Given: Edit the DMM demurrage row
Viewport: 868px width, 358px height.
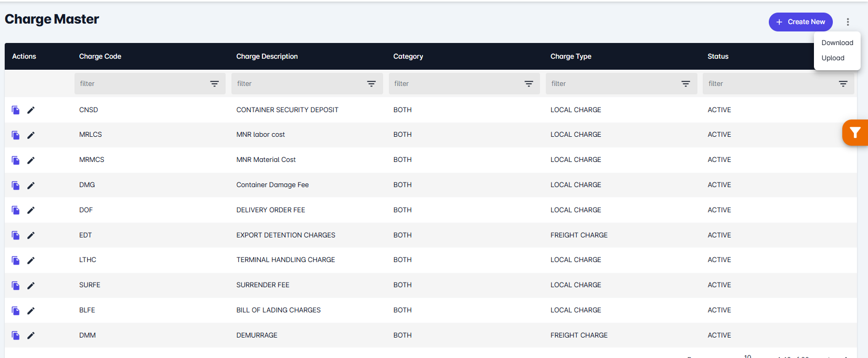Looking at the screenshot, I should pyautogui.click(x=31, y=335).
